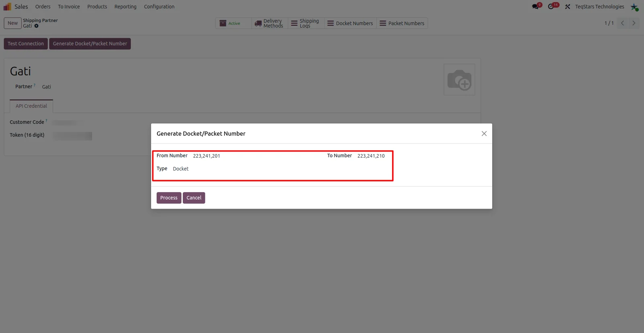644x333 pixels.
Task: Open the user avatar menu
Action: tap(634, 7)
